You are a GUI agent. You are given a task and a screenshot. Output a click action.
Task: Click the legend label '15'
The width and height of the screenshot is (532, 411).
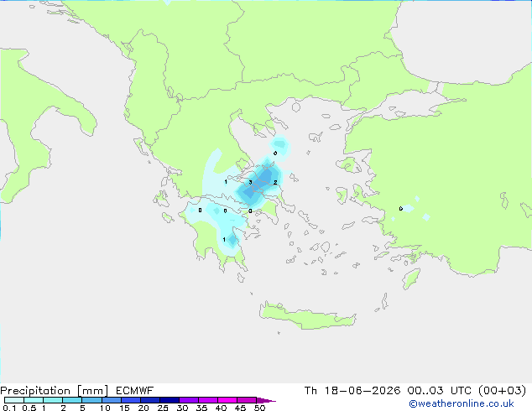point(124,408)
